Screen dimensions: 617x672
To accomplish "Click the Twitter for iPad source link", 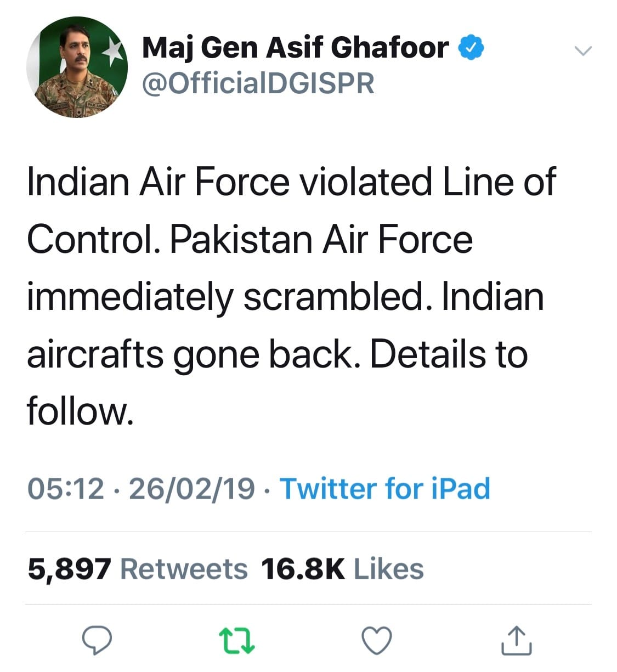I will [385, 488].
